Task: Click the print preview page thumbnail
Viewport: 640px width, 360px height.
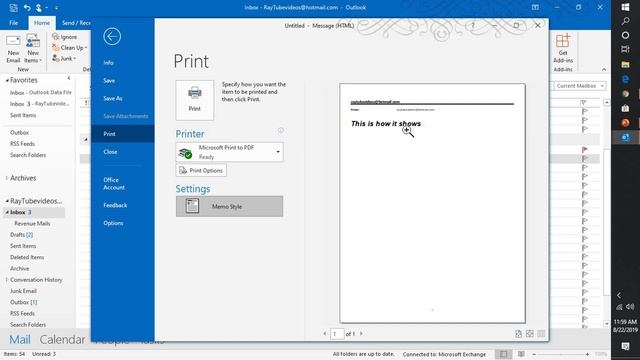Action: point(432,203)
